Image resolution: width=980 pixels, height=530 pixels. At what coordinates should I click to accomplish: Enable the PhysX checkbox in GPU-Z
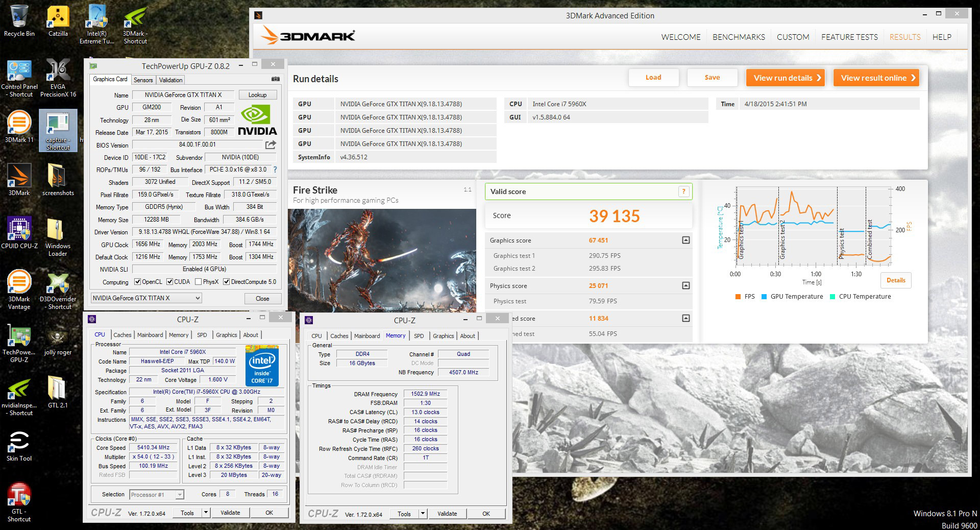[x=198, y=282]
